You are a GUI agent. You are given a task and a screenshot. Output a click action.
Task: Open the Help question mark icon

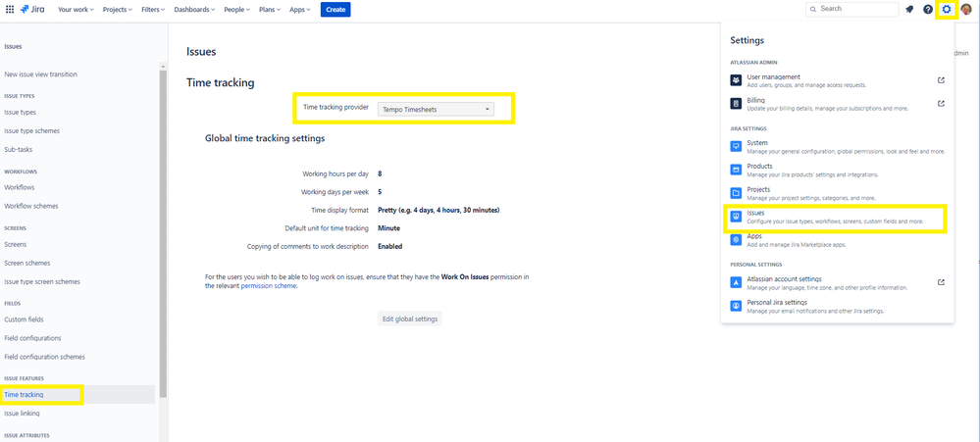(x=928, y=10)
